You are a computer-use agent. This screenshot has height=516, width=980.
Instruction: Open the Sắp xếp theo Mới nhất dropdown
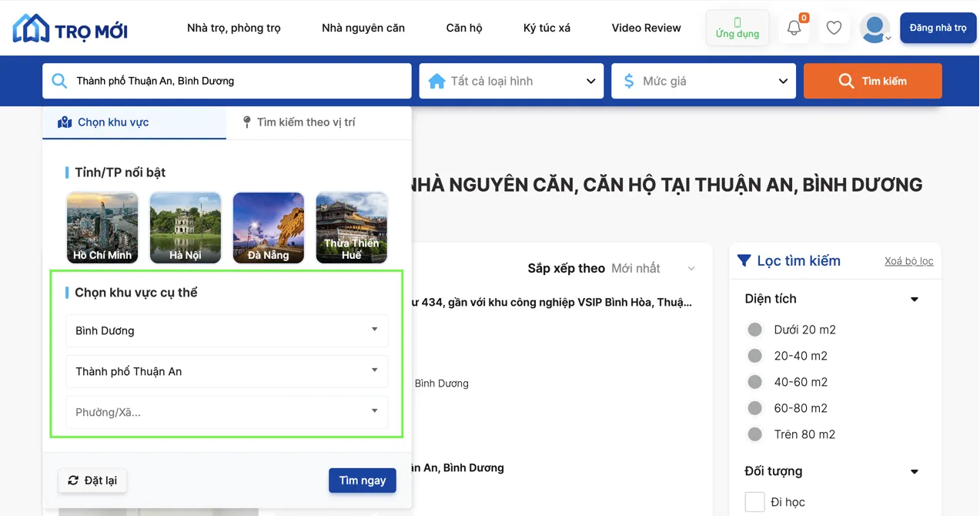tap(653, 268)
